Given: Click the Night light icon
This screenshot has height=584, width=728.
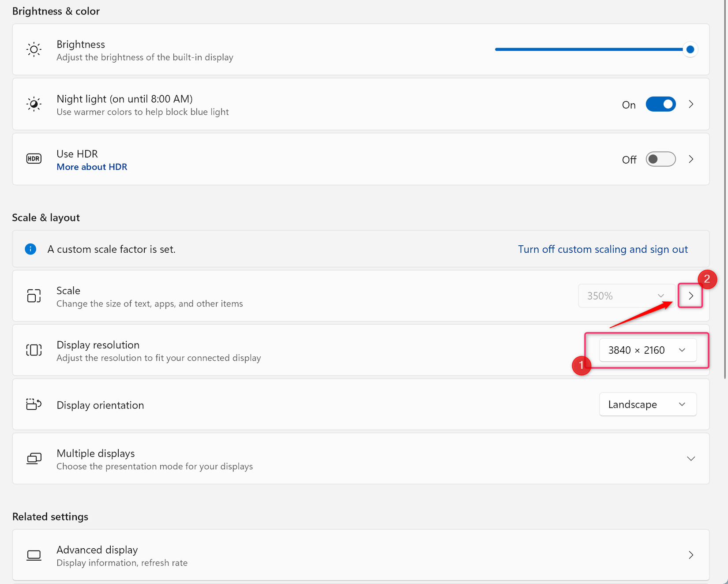Looking at the screenshot, I should 34,104.
